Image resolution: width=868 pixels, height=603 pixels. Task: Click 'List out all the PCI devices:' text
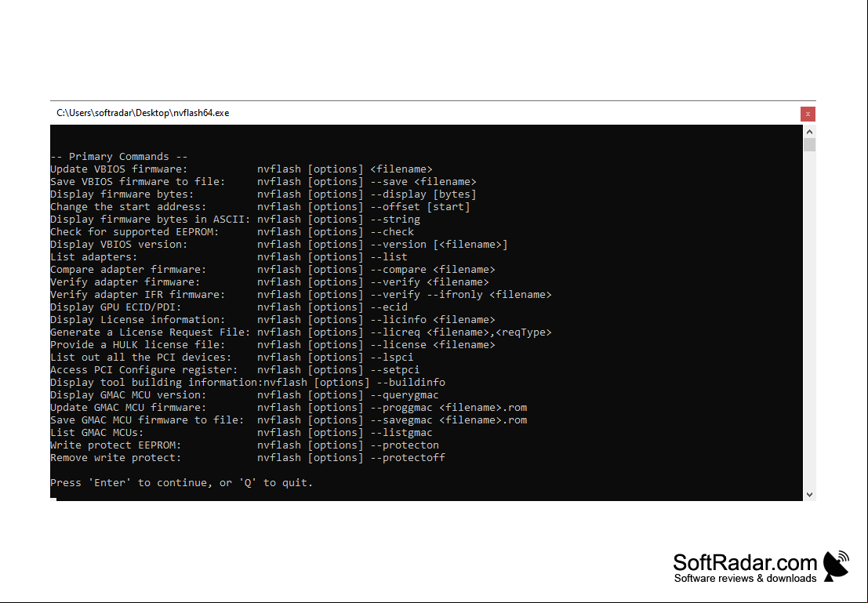[141, 358]
